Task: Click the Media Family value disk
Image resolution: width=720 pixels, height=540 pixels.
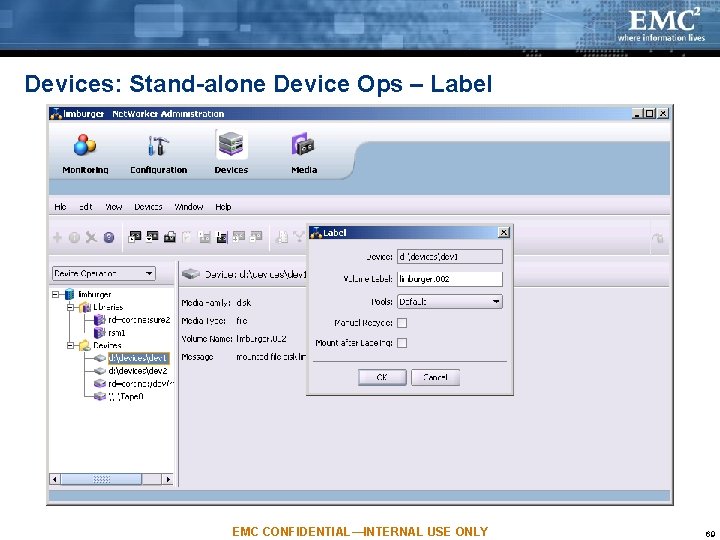Action: 244,303
